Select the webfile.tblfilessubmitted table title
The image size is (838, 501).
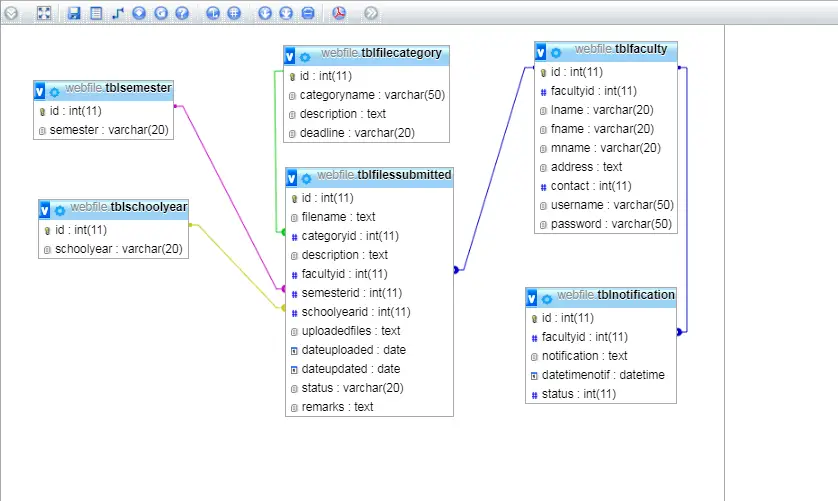(384, 175)
